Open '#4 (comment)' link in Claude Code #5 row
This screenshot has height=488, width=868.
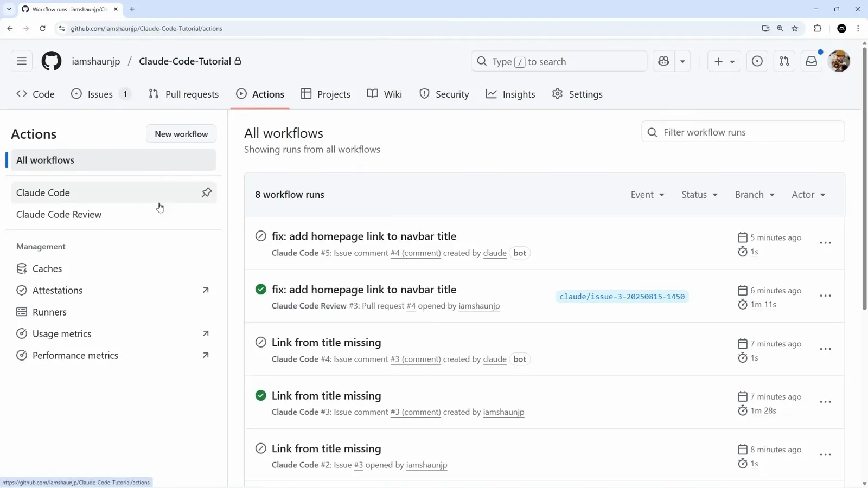[x=416, y=253]
